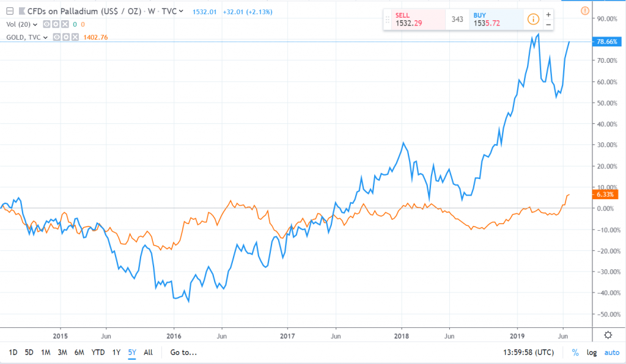Toggle auto scale

click(611, 352)
